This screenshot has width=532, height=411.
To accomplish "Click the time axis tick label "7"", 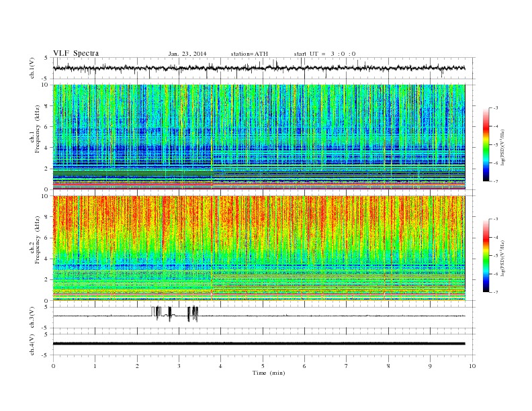I will pos(347,366).
